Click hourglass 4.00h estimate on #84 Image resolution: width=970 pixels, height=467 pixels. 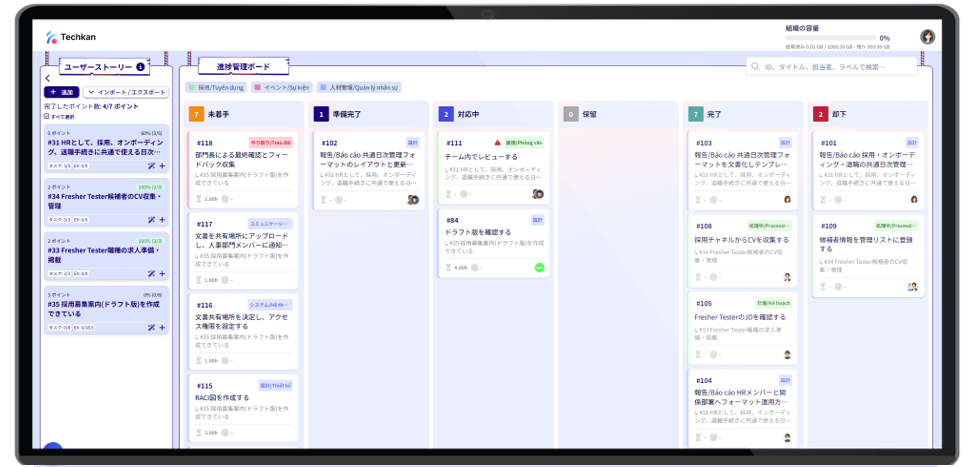point(457,268)
